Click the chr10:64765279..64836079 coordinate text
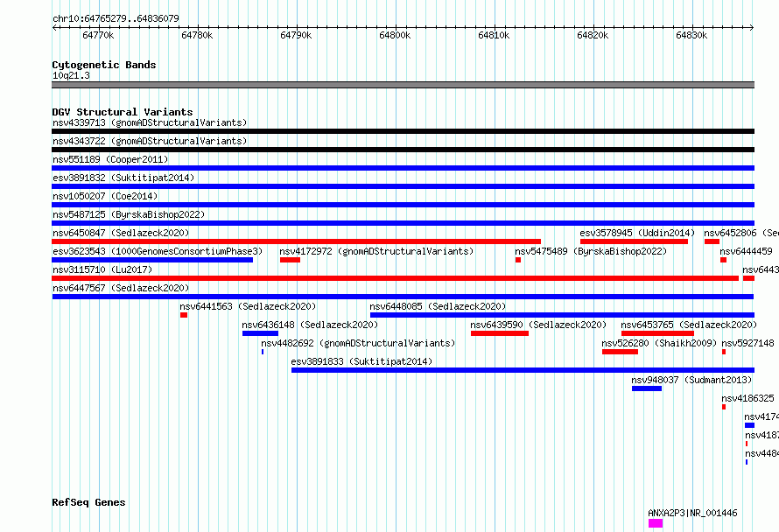 116,18
